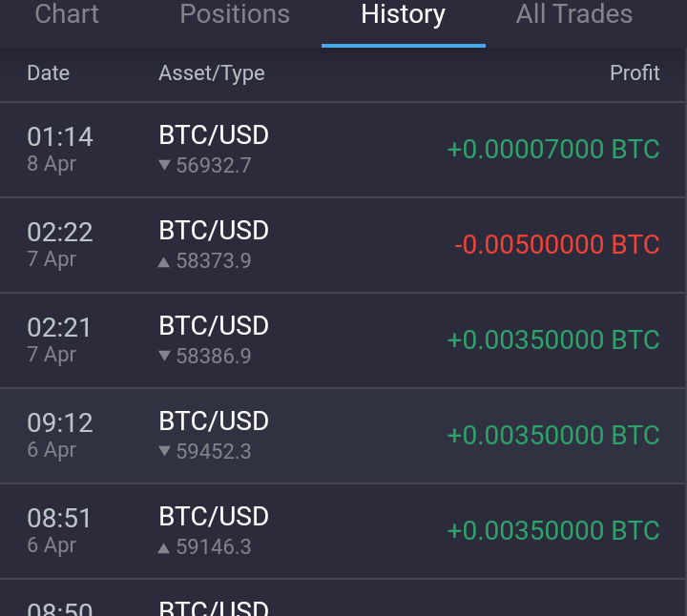Click the down arrow icon beside 56932.7

[164, 165]
